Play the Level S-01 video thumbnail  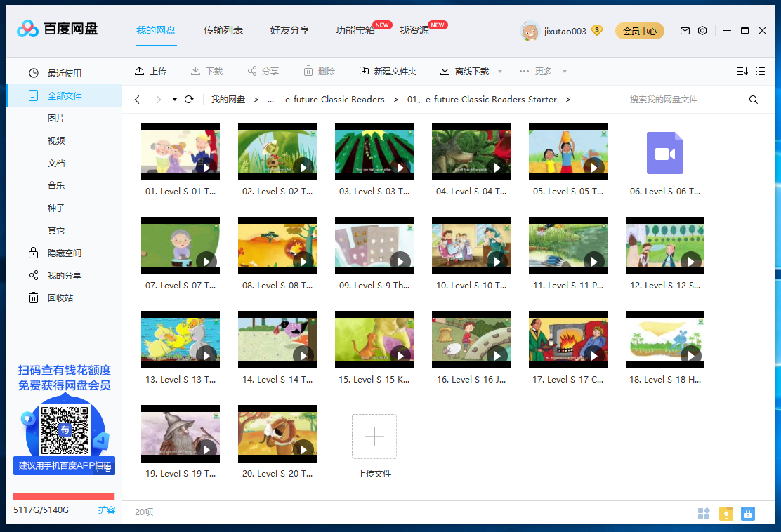[207, 166]
